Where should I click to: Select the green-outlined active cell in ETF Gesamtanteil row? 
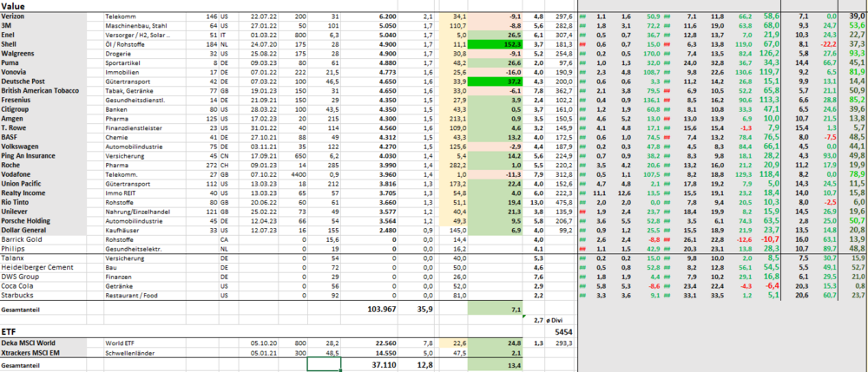tap(325, 364)
